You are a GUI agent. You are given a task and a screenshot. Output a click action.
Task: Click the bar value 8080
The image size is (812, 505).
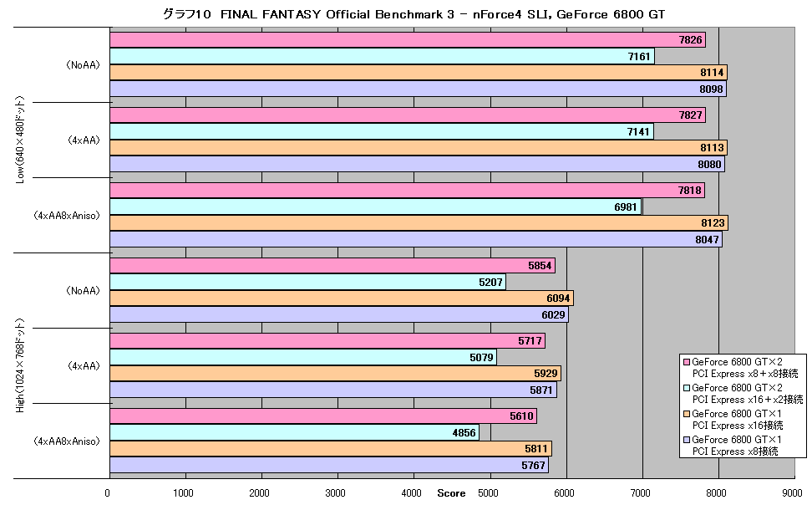pos(709,165)
